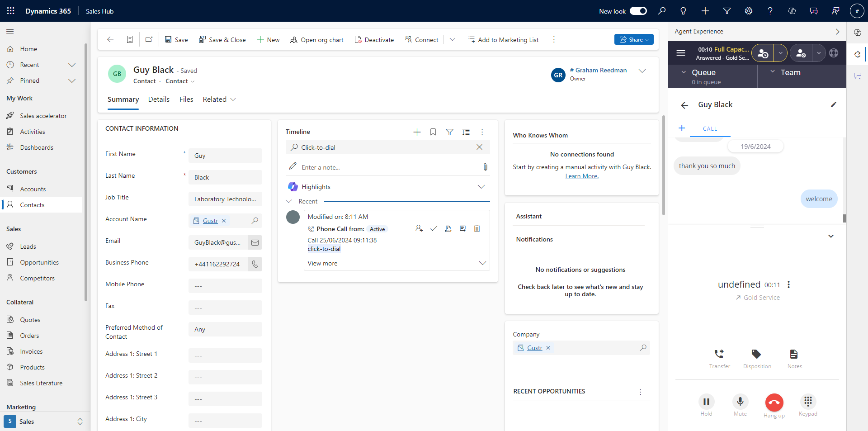This screenshot has width=868, height=431.
Task: Open the lightbulb assistant icon in header
Action: coord(684,11)
